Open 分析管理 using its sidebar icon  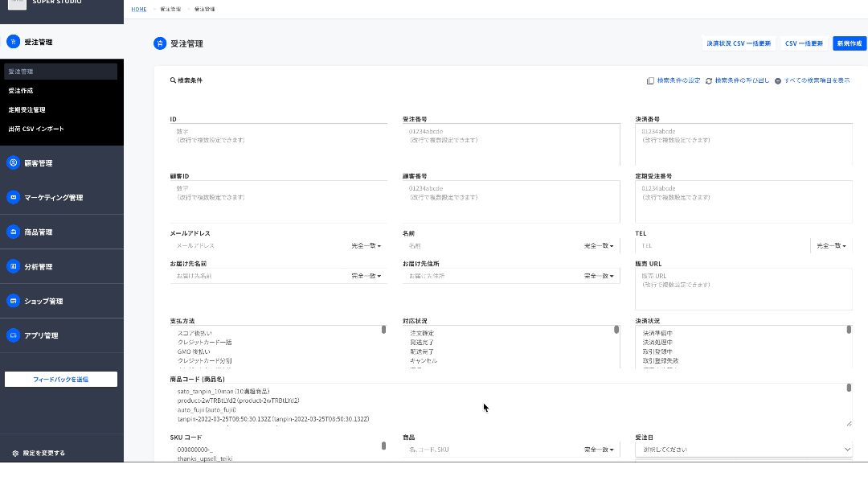(x=14, y=266)
